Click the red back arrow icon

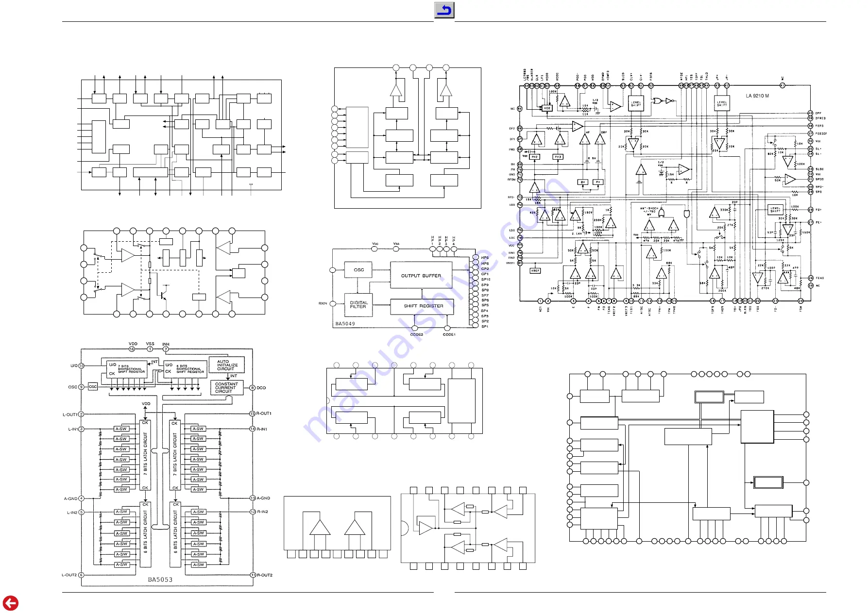10,603
